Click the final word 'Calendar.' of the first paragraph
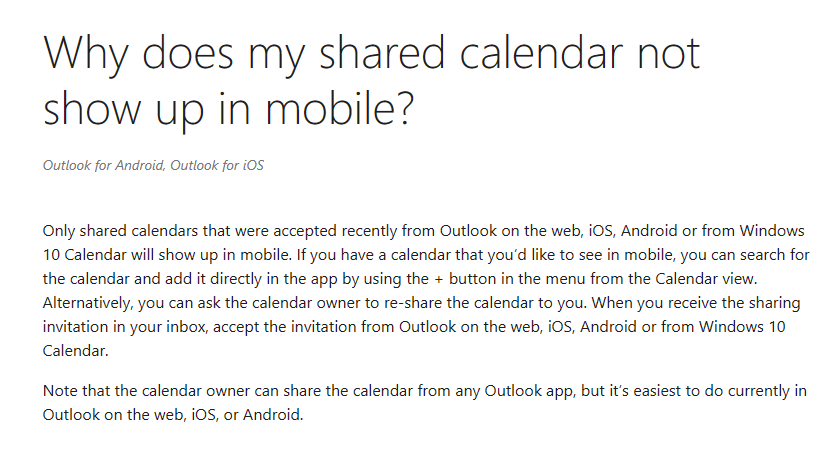Image resolution: width=836 pixels, height=455 pixels. [x=75, y=351]
